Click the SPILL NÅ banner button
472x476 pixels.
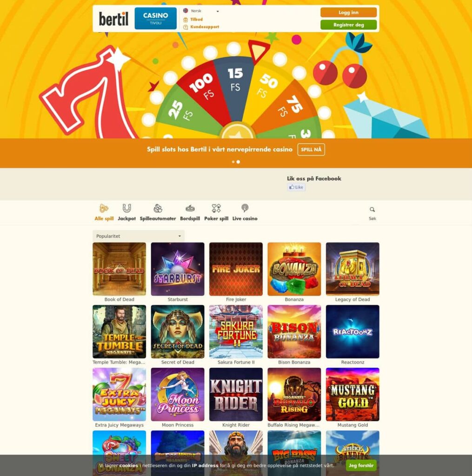click(311, 149)
